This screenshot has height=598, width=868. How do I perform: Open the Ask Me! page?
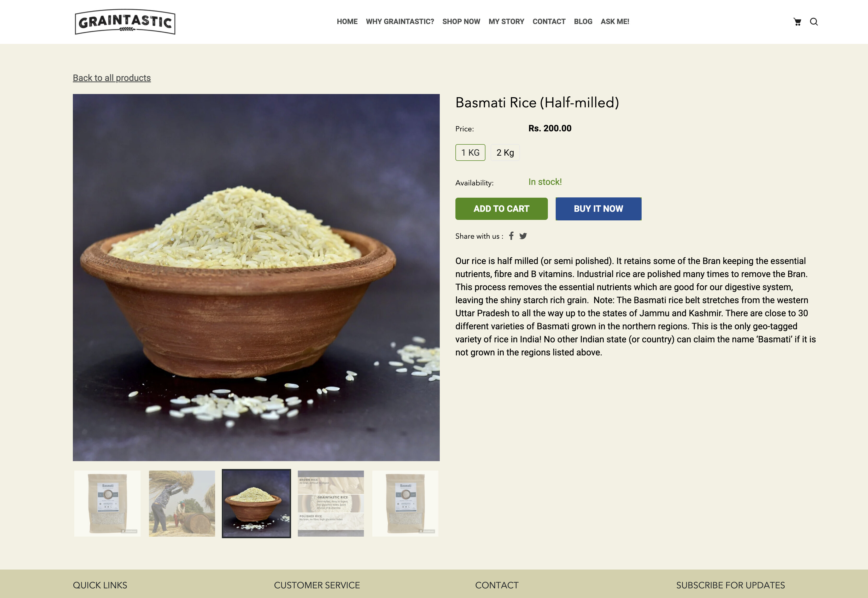click(615, 22)
